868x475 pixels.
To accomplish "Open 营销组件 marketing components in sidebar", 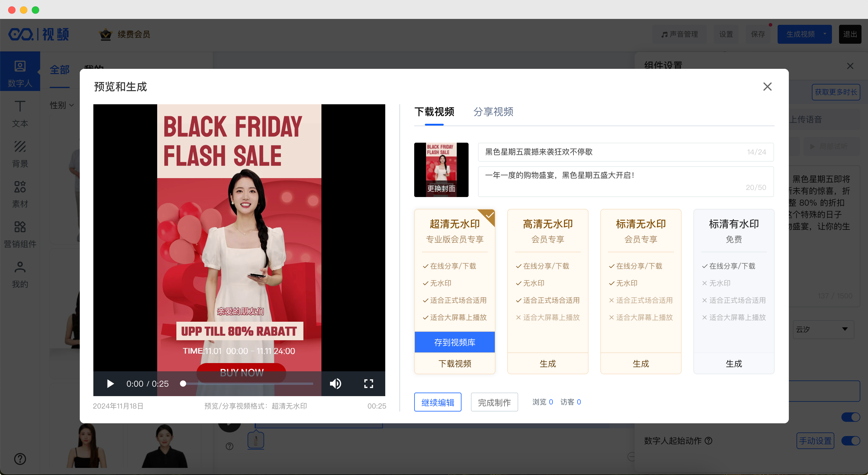I will pyautogui.click(x=20, y=235).
